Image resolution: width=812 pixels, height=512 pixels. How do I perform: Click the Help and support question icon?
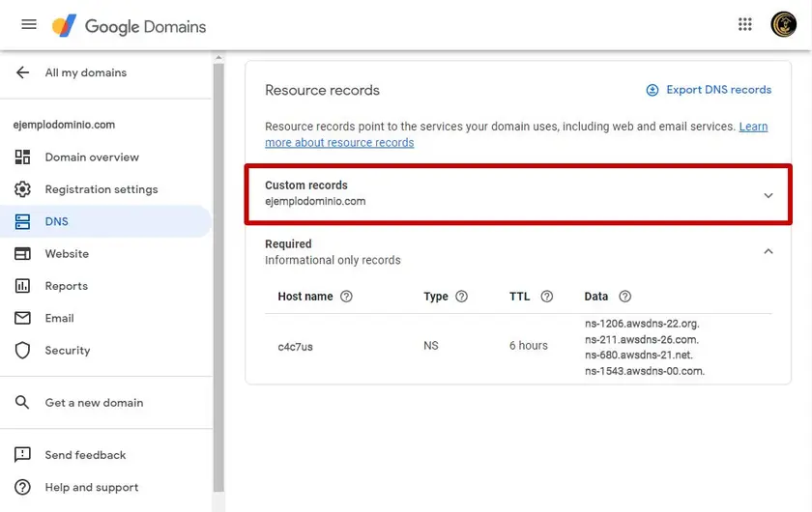[x=22, y=487]
